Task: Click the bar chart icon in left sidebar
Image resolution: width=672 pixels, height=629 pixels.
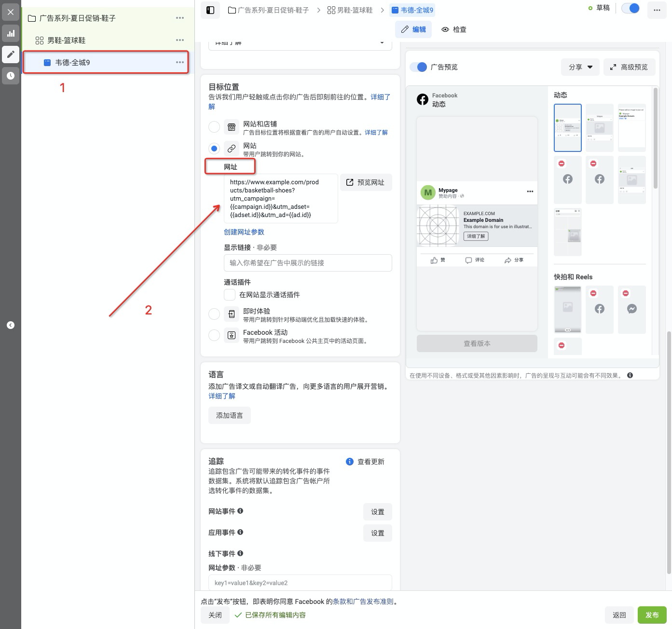Action: click(11, 33)
